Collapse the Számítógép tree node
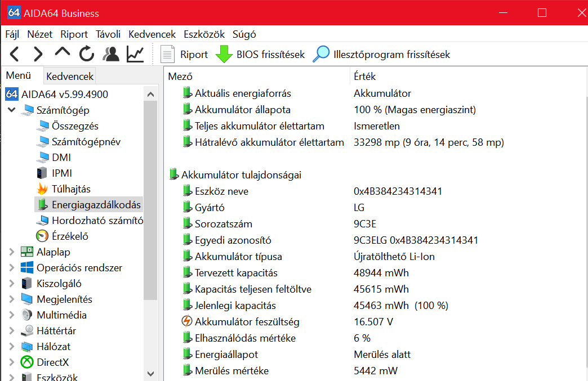Viewport: 588px width, 381px height. point(12,110)
